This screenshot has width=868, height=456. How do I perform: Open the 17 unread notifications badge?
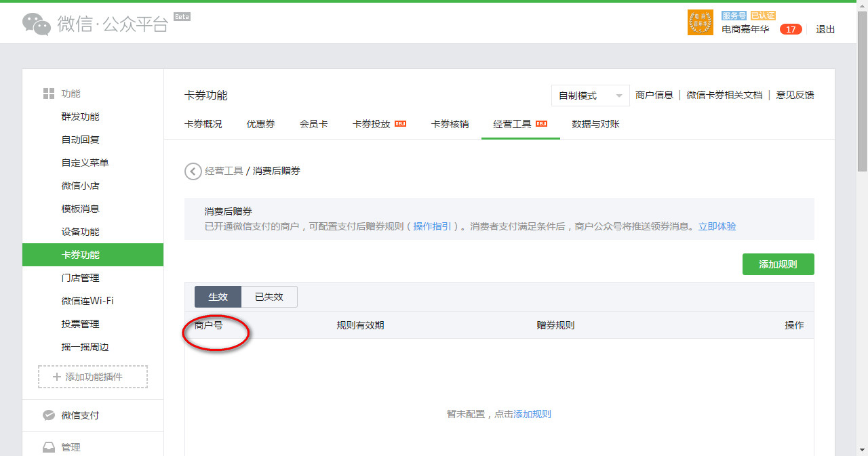(791, 29)
